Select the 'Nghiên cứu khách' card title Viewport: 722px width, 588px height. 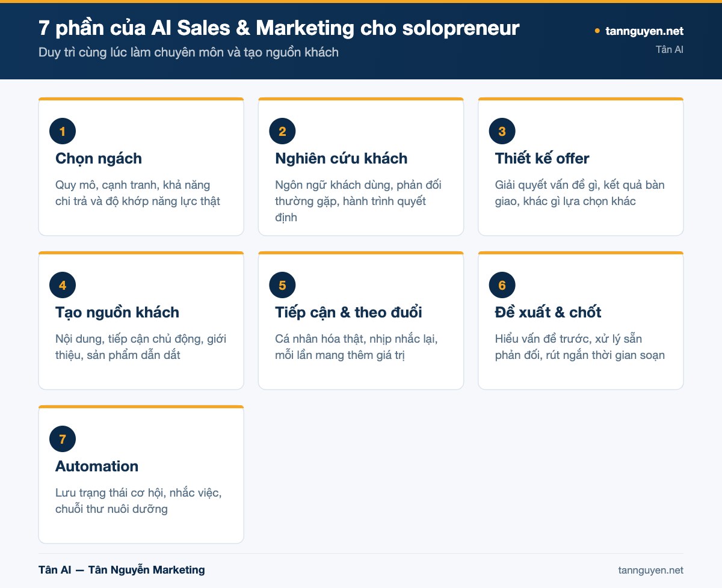(341, 159)
